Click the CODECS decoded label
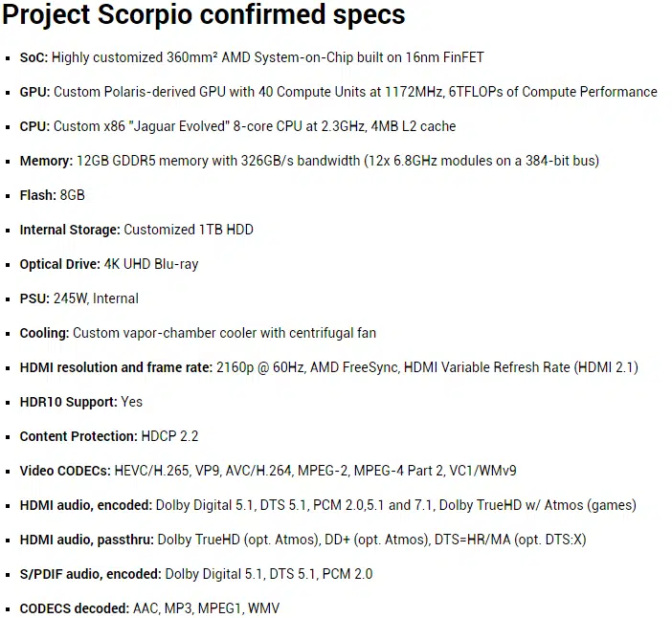672x618 pixels. (x=75, y=608)
